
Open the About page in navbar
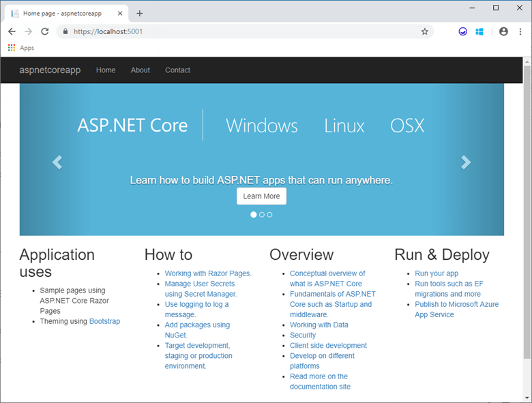(x=140, y=70)
